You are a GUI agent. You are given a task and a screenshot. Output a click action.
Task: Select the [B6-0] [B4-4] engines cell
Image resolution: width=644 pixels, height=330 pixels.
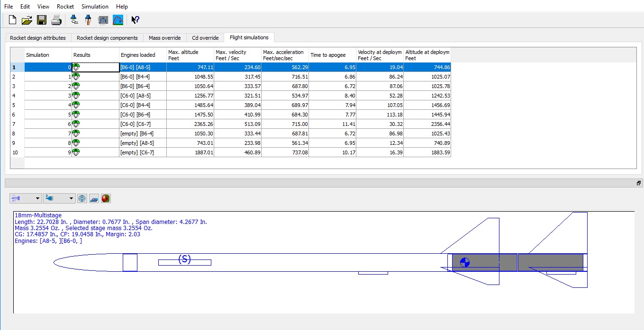(143, 77)
